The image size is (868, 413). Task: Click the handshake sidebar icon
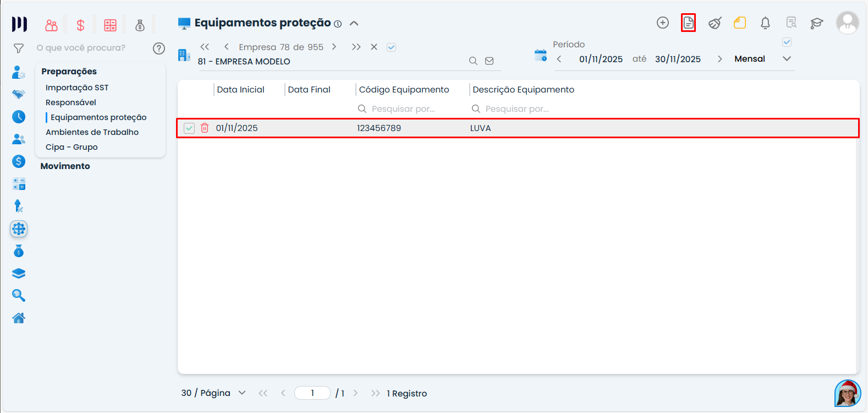click(19, 94)
